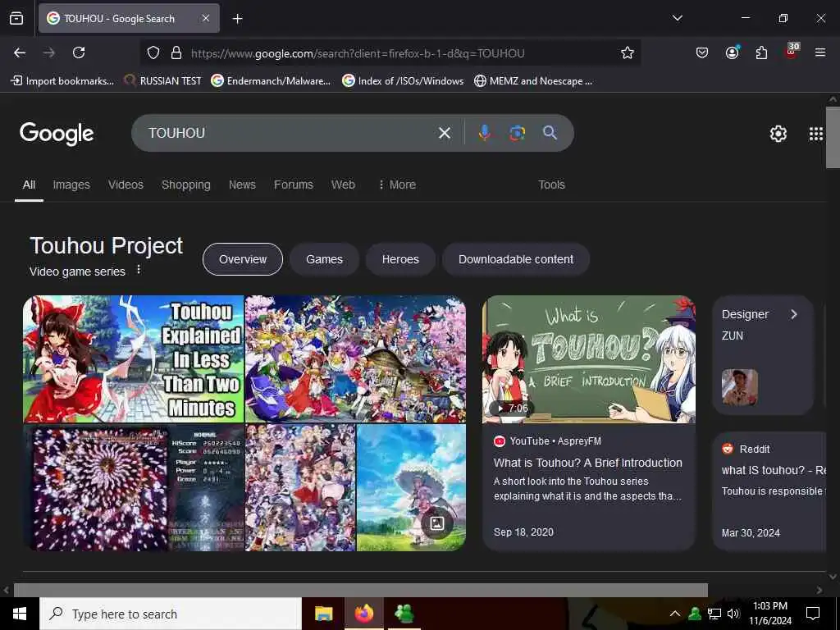Expand the Designer card arrow

coord(794,314)
